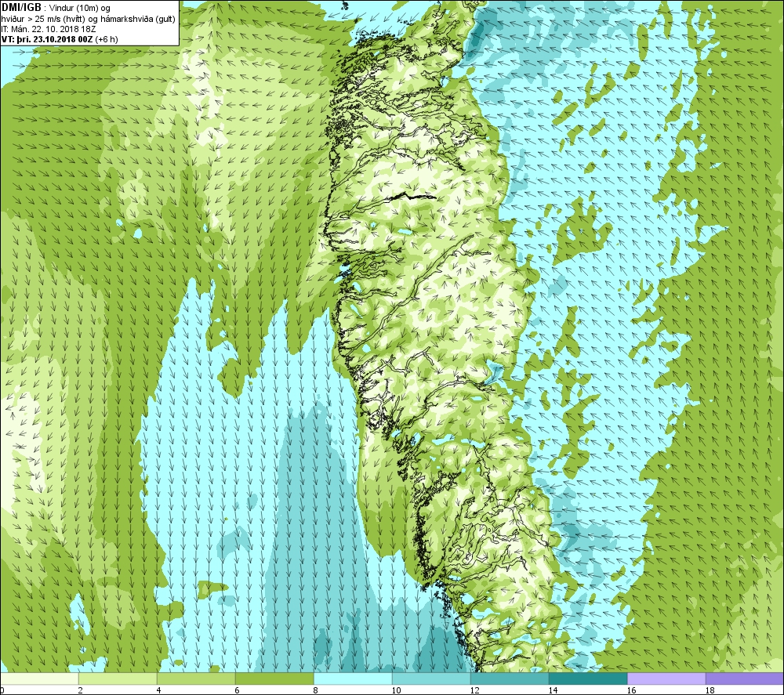This screenshot has height=695, width=784.
Task: Click the '14' label on the color scale
Action: (x=553, y=690)
